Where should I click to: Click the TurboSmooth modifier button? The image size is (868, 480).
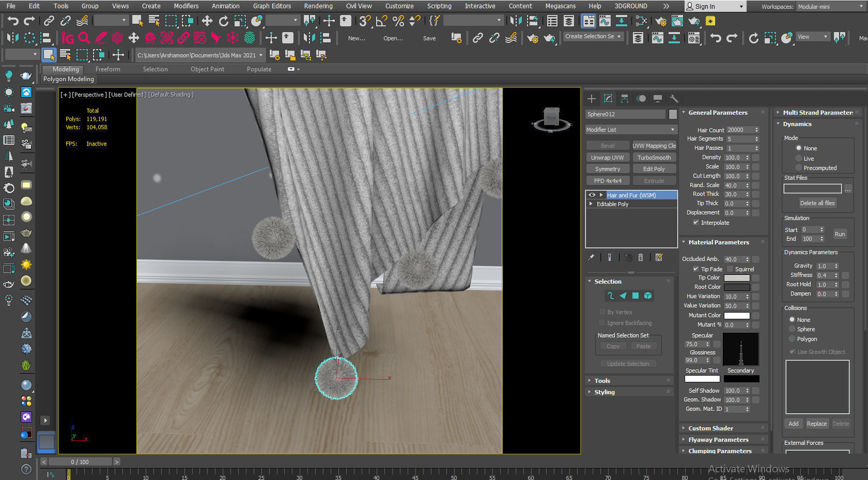654,158
